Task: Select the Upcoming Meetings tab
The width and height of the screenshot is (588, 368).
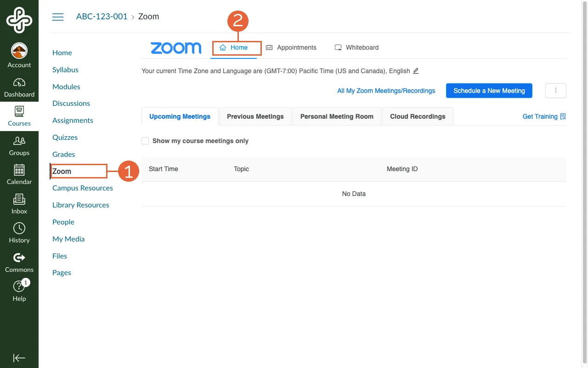Action: click(x=180, y=116)
